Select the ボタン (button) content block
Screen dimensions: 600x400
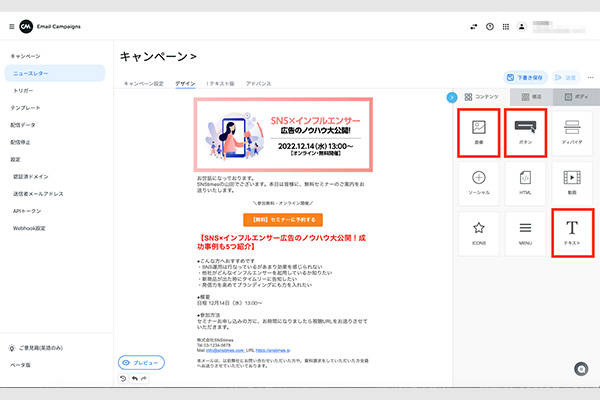pyautogui.click(x=525, y=133)
